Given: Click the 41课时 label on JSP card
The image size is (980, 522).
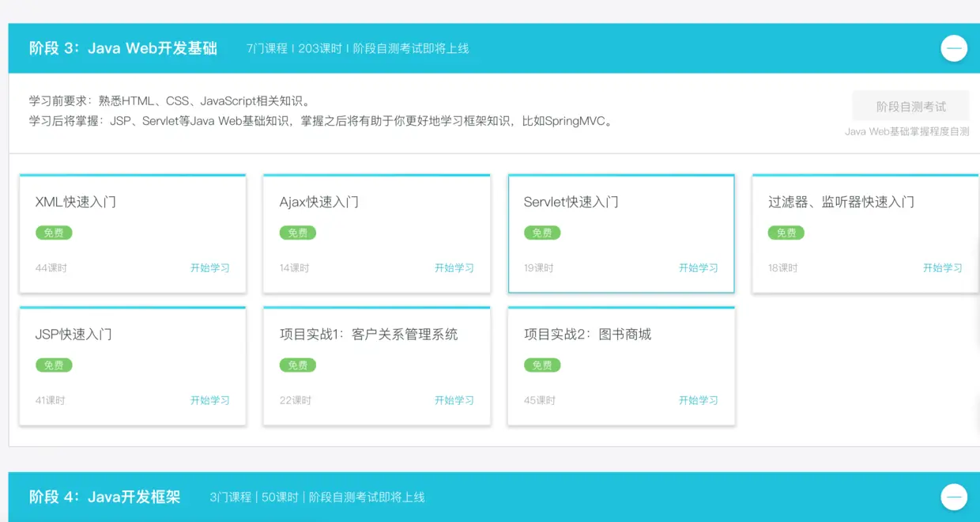Looking at the screenshot, I should [51, 400].
